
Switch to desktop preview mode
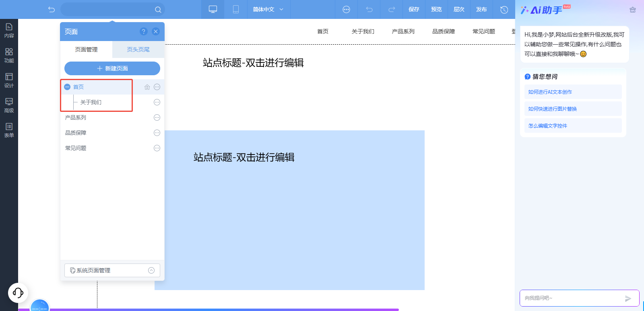[x=213, y=9]
